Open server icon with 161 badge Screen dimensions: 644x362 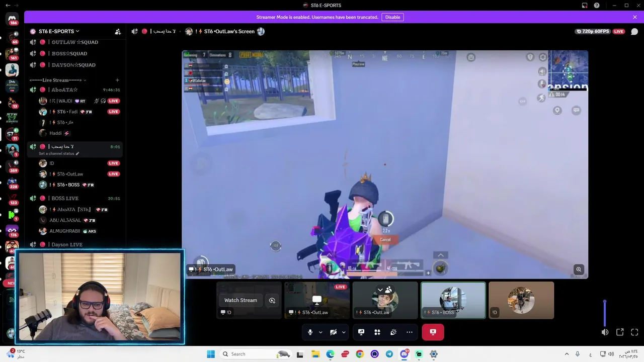click(12, 54)
